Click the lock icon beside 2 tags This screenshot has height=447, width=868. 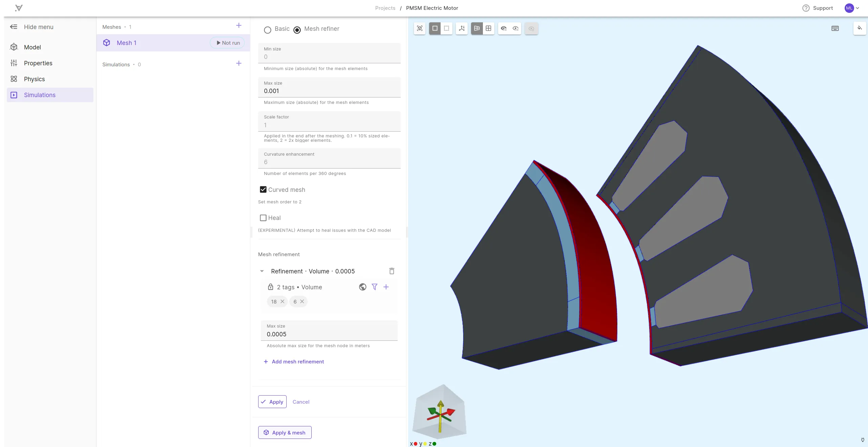click(270, 287)
